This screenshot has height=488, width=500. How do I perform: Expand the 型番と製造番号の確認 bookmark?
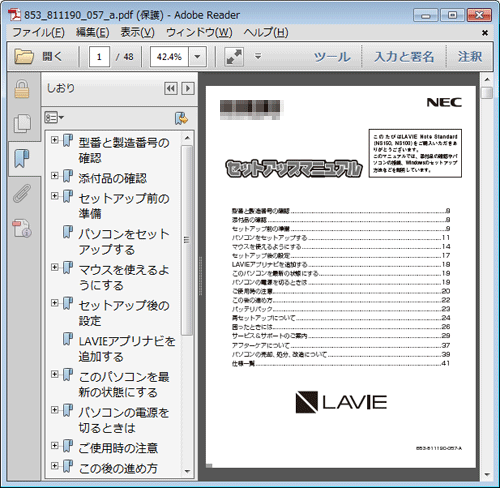click(x=55, y=140)
